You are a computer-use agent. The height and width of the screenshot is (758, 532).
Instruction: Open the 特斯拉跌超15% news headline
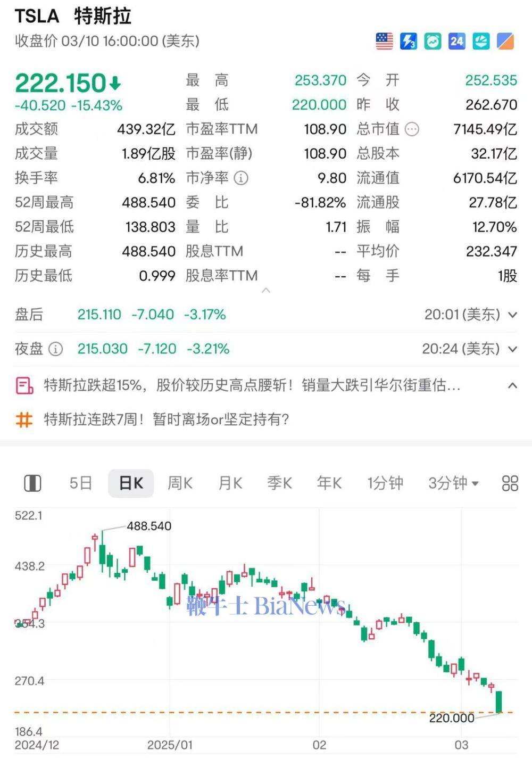coord(252,385)
